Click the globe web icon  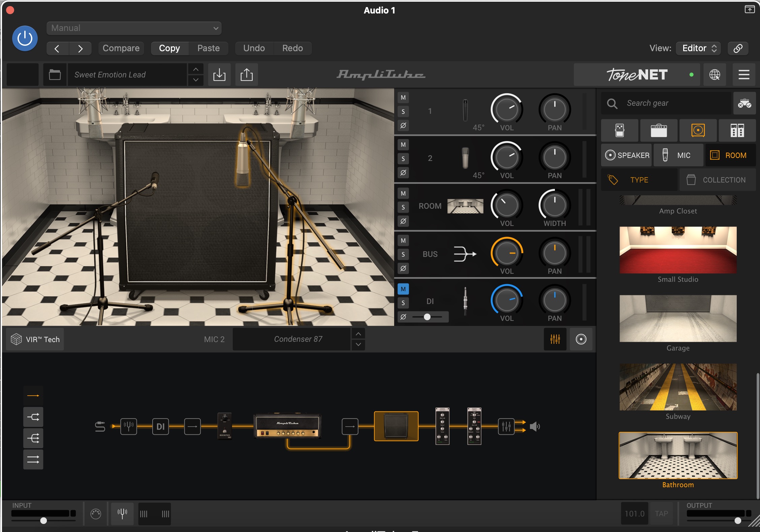coord(715,74)
